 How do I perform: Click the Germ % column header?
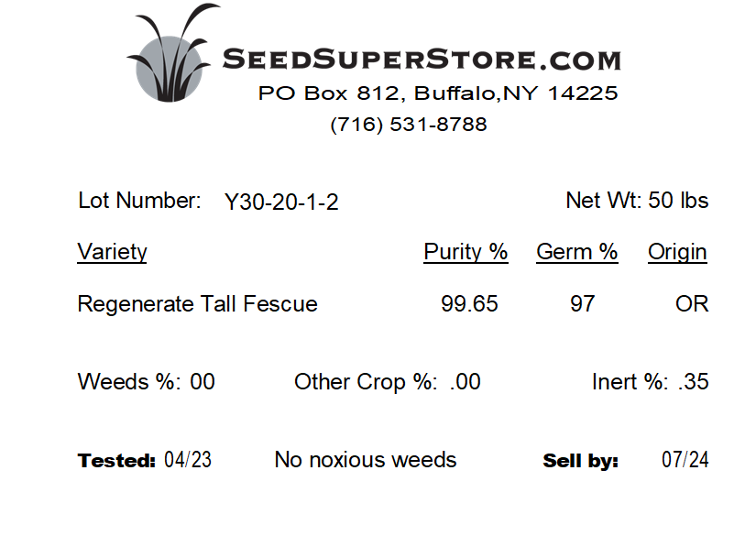pos(577,252)
